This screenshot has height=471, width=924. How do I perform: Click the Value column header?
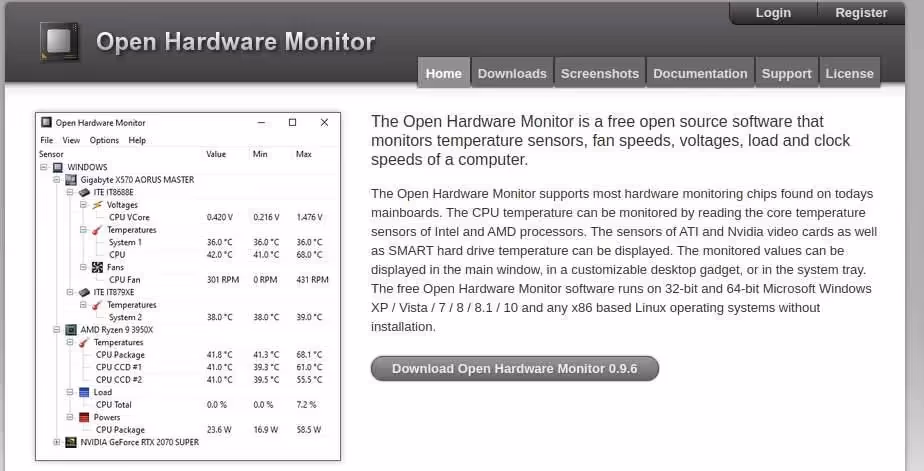point(216,154)
